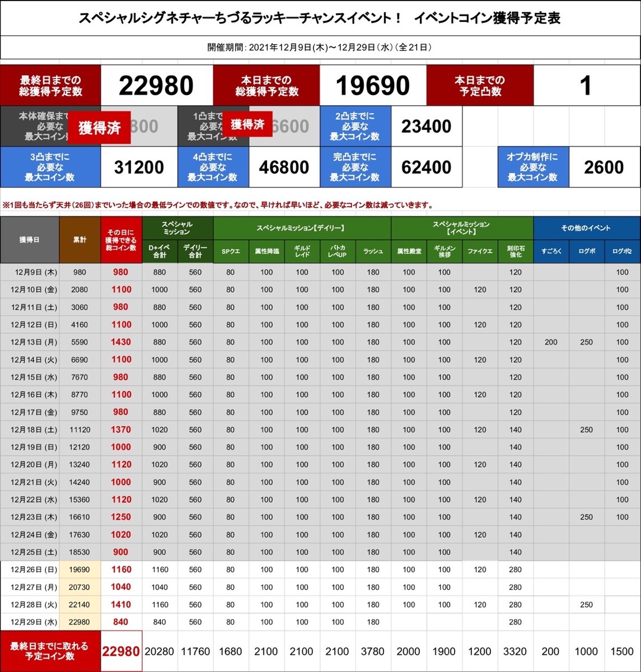Click the 獲得日 column header
641x672 pixels.
(29, 240)
